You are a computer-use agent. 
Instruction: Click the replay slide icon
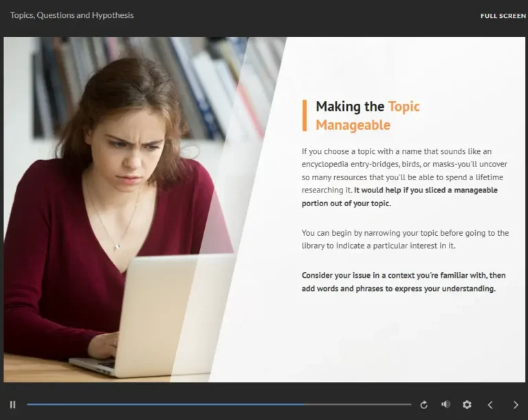pyautogui.click(x=424, y=404)
